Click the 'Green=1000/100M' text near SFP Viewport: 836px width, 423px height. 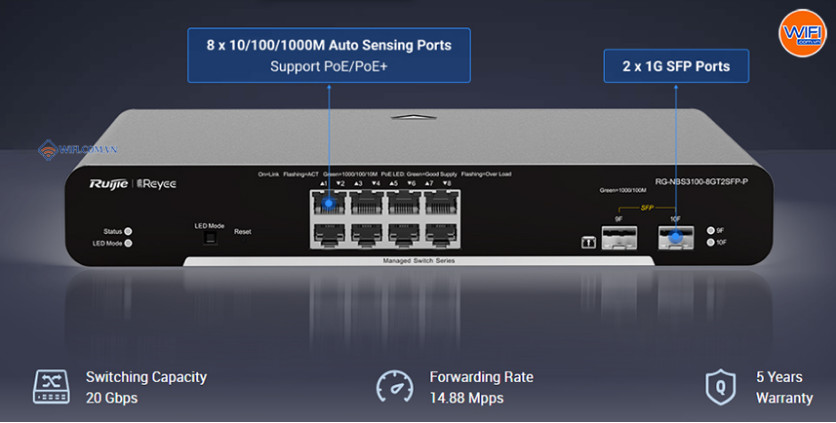(623, 190)
